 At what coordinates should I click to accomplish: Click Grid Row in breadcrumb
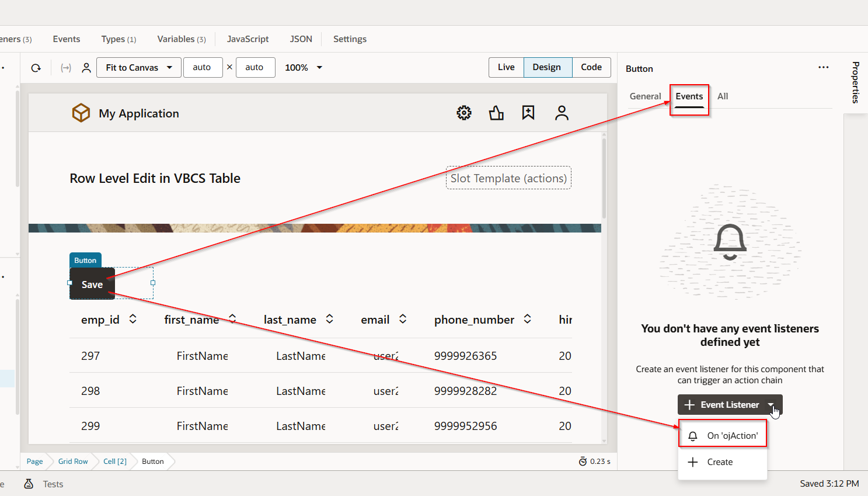[73, 462]
